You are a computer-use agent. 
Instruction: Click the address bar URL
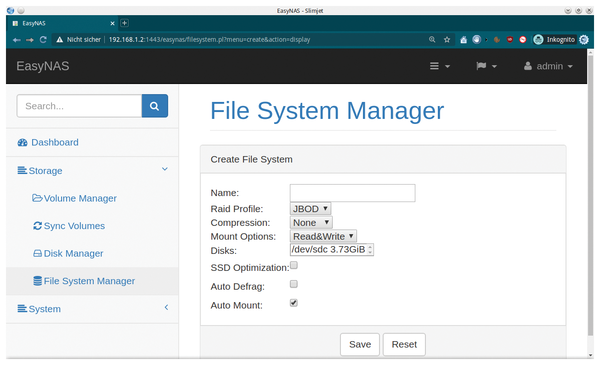(209, 39)
